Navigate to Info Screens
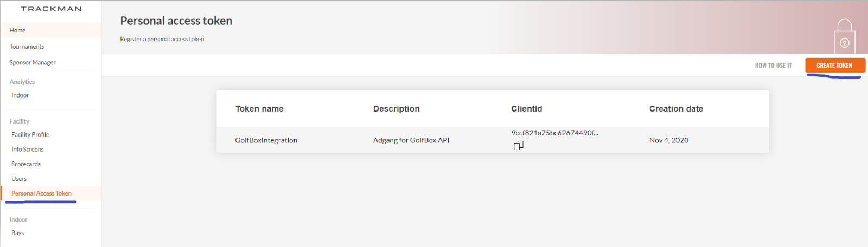This screenshot has height=247, width=868. pyautogui.click(x=28, y=149)
